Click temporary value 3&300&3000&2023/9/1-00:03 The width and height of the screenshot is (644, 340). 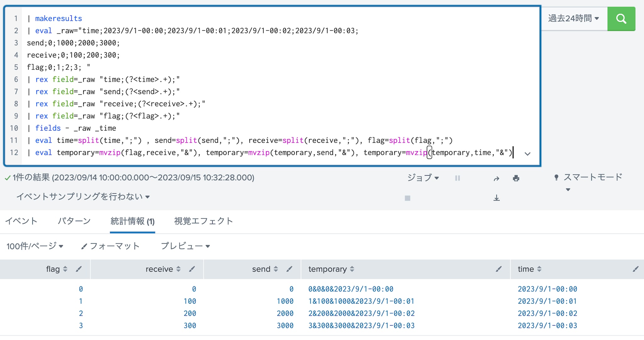coord(362,326)
